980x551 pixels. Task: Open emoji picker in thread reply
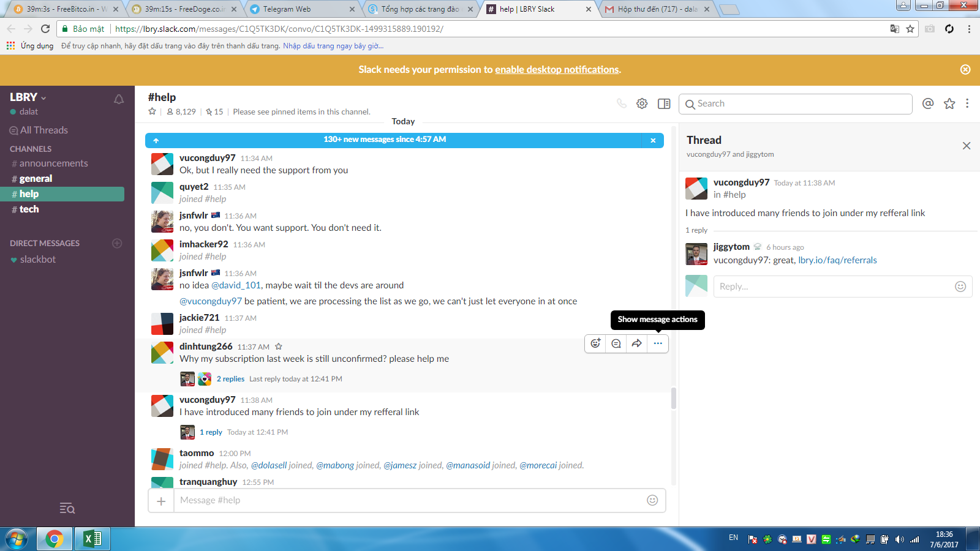click(x=960, y=287)
